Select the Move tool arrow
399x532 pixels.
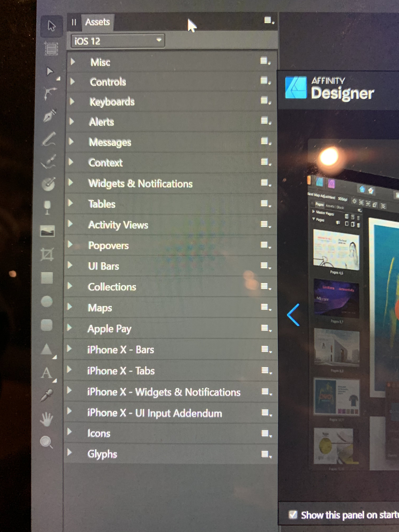pyautogui.click(x=51, y=26)
